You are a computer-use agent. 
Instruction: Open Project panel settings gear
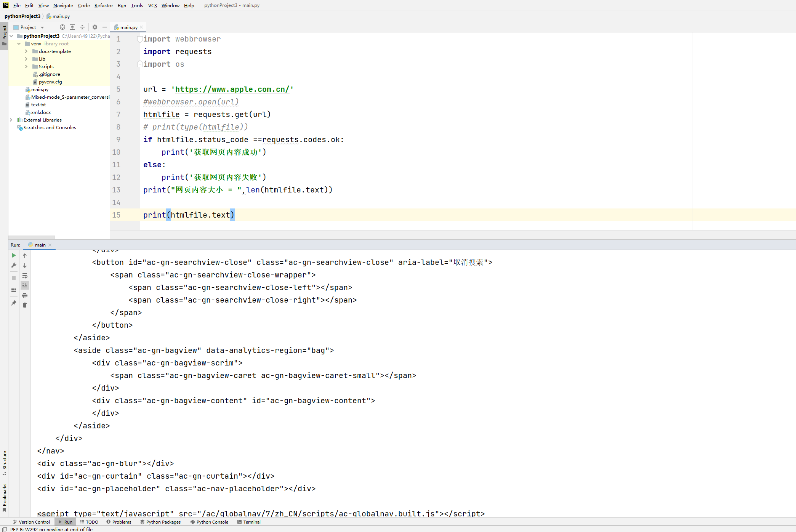click(x=95, y=27)
